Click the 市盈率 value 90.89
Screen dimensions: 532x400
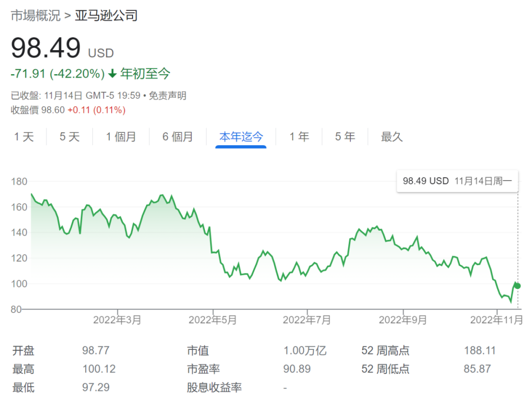297,369
